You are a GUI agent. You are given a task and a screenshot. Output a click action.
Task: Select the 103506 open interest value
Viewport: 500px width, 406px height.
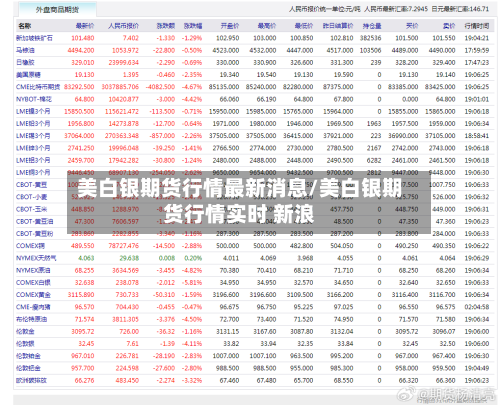370,50
